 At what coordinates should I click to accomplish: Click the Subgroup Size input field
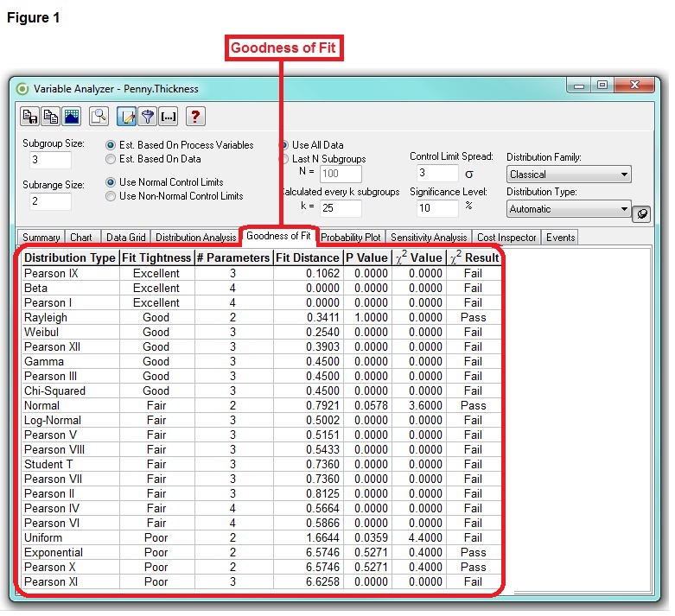(50, 160)
